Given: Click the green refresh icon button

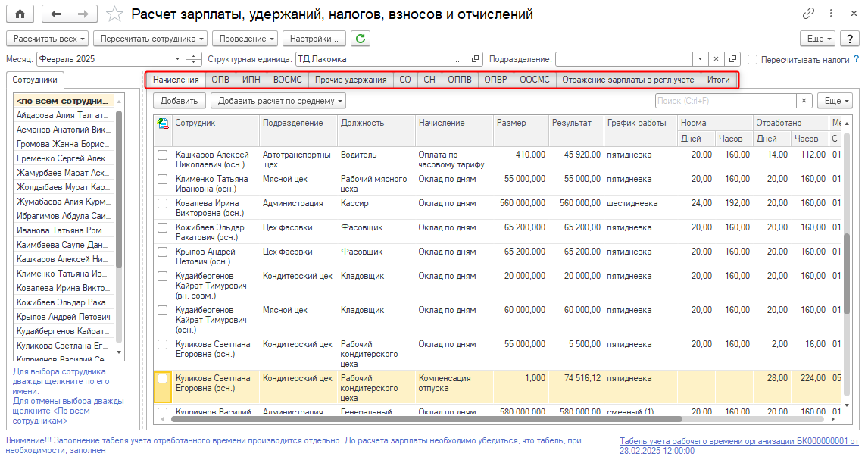Looking at the screenshot, I should [x=361, y=38].
